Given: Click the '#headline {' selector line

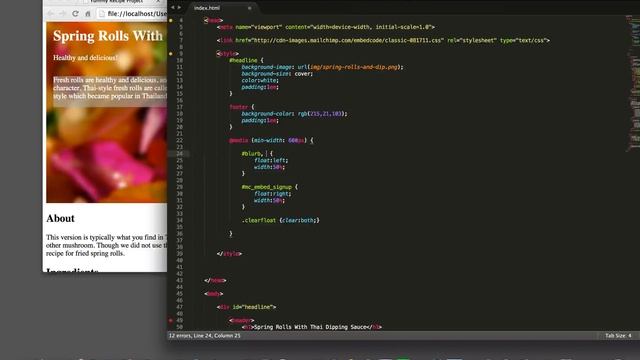Looking at the screenshot, I should (247, 60).
